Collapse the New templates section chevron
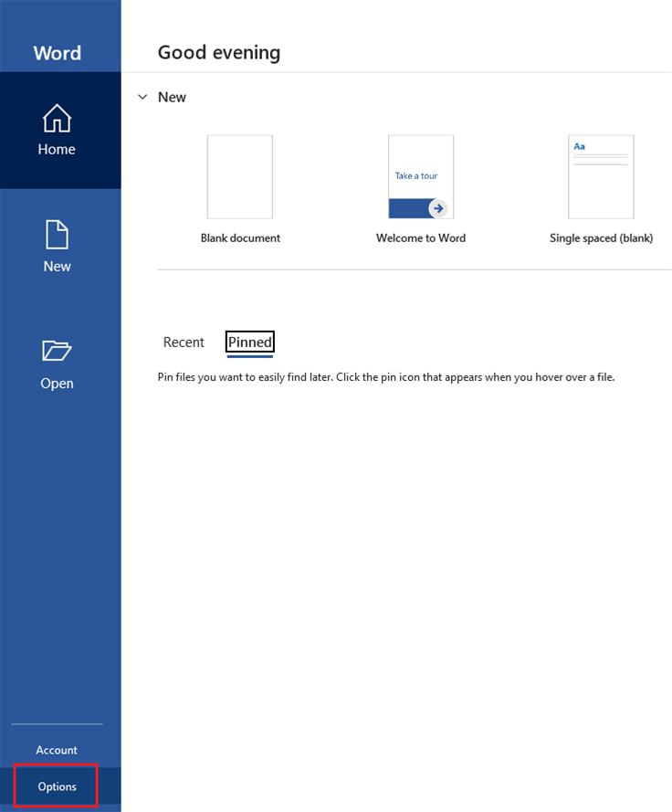672x812 pixels. tap(142, 97)
